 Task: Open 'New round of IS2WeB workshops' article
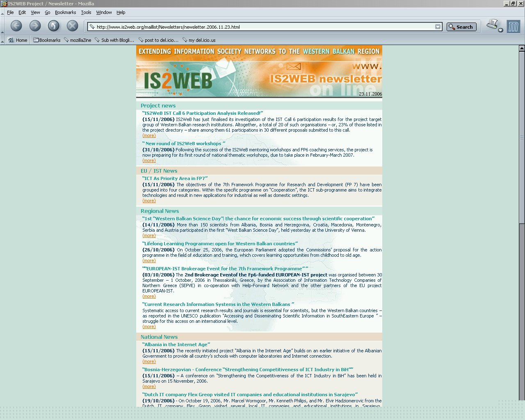coord(184,144)
